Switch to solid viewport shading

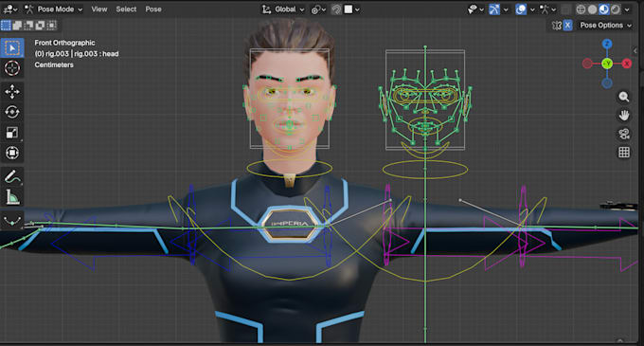[x=592, y=9]
